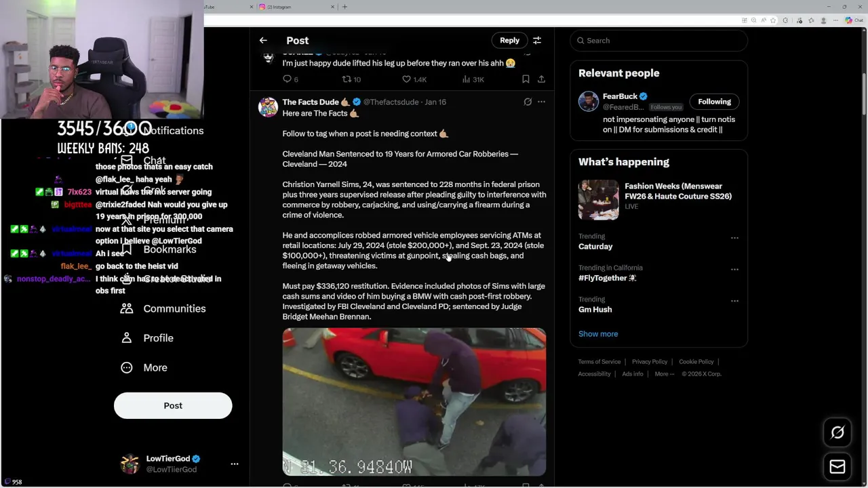The image size is (868, 488).
Task: Open Privacy Policy link
Action: 650,362
